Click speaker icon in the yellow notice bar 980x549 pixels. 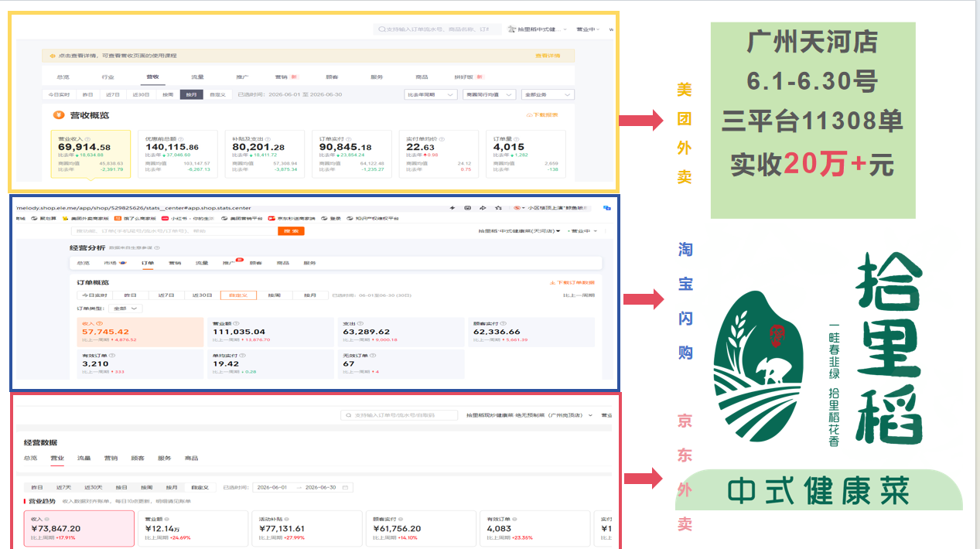coord(53,56)
